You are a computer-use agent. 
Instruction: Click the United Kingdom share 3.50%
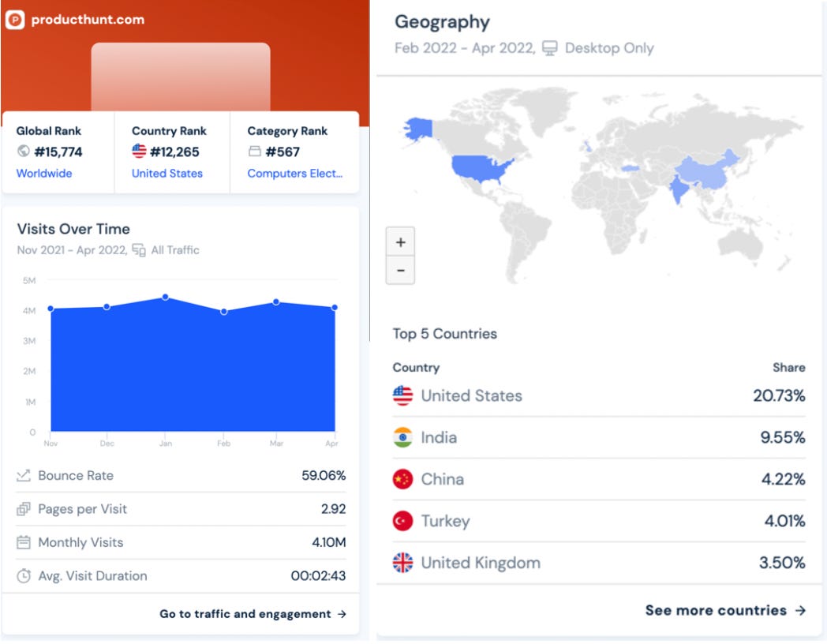(782, 563)
